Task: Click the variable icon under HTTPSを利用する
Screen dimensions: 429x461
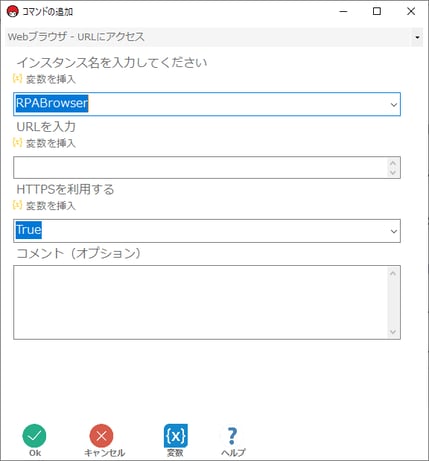Action: (x=17, y=205)
